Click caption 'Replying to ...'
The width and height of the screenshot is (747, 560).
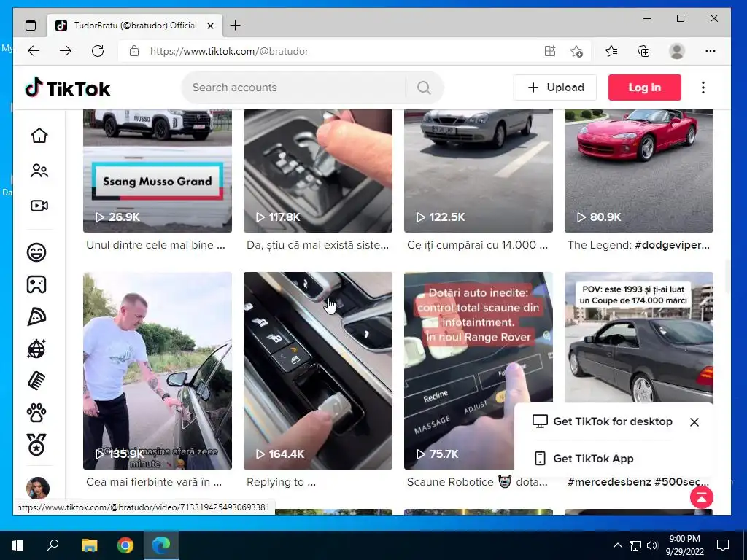coord(281,482)
